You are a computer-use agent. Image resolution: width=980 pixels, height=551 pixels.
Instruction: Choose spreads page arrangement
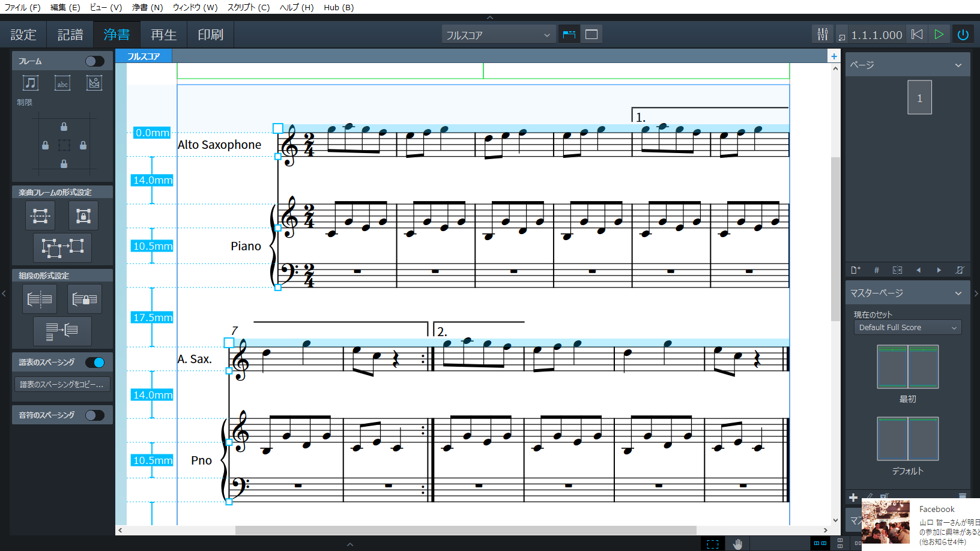point(820,543)
